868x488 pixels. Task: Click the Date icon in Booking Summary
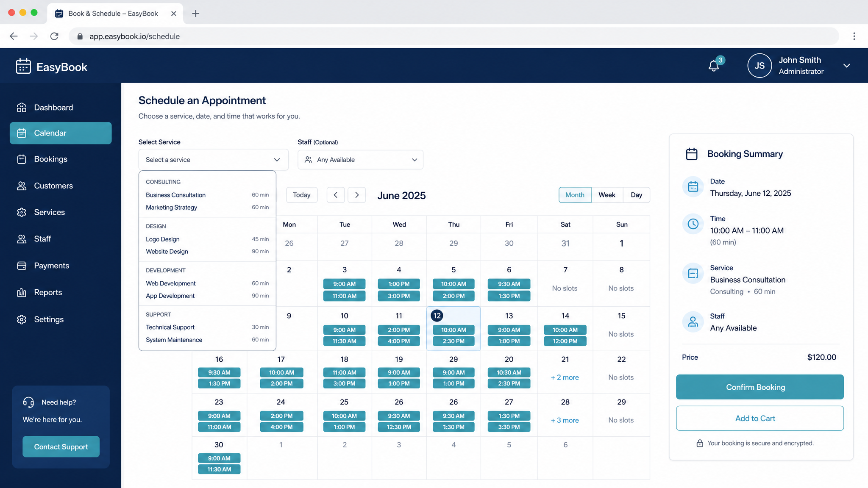[693, 186]
